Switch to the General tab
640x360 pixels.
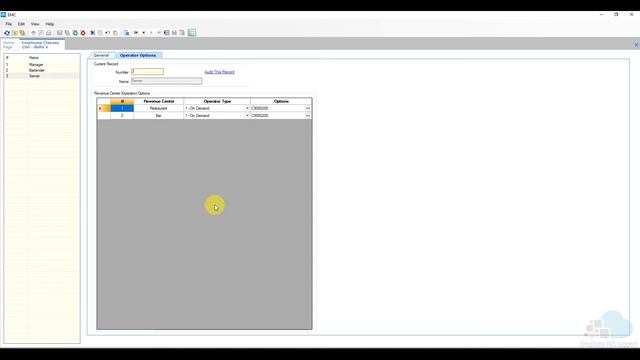(x=101, y=55)
